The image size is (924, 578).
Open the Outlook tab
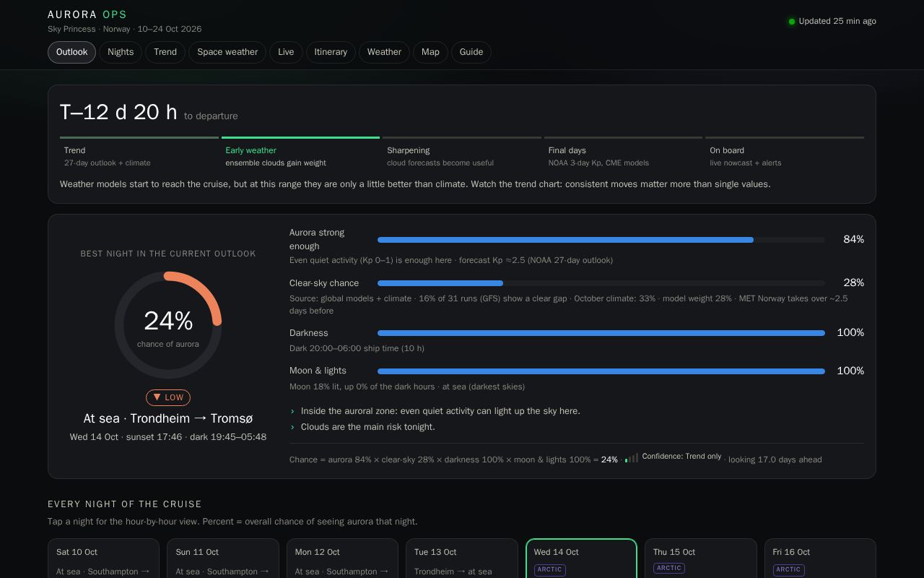point(71,52)
